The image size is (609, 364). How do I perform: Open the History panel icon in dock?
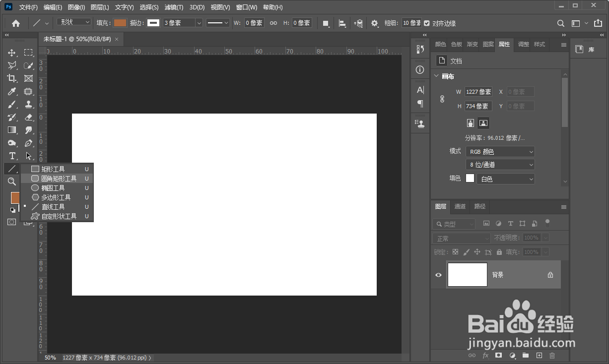pos(420,49)
